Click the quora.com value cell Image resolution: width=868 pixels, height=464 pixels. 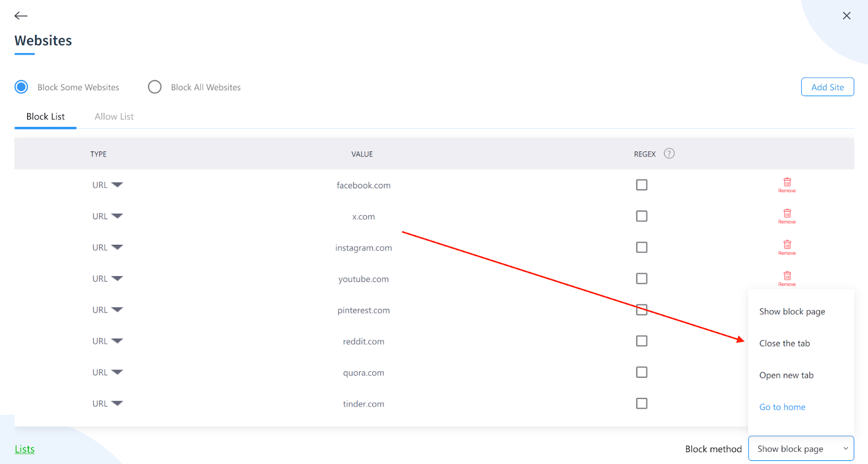pos(363,373)
